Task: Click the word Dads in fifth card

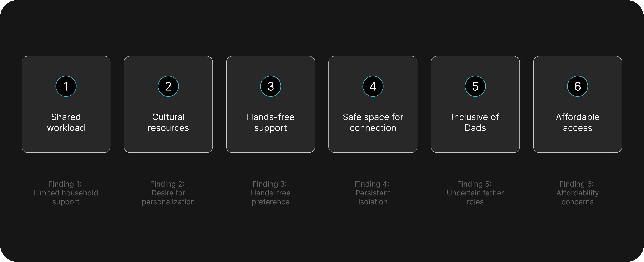Action: coord(475,128)
